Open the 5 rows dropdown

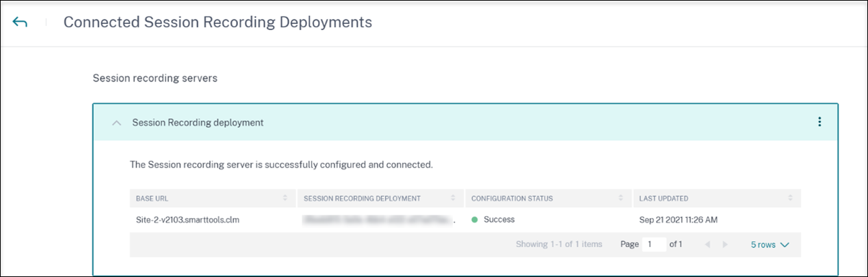(770, 245)
